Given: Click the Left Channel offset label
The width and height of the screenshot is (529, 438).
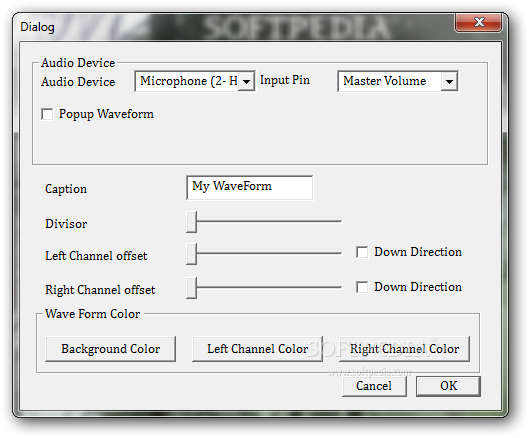Looking at the screenshot, I should click(96, 256).
